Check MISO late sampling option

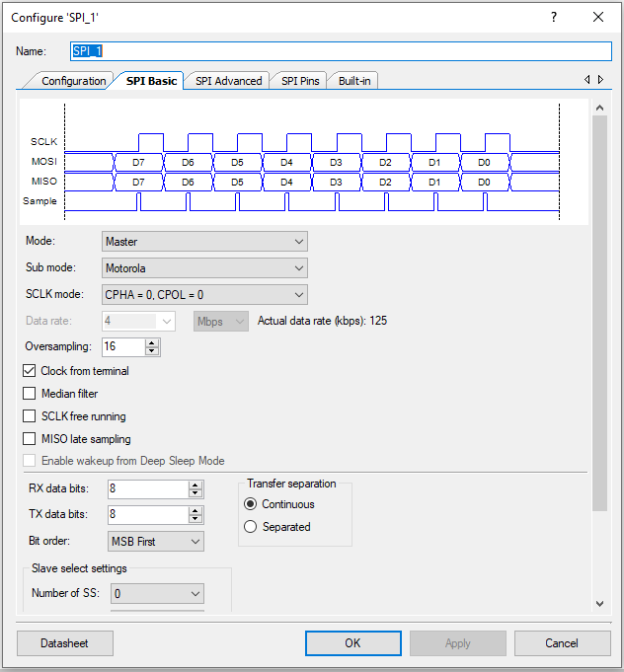pos(30,439)
